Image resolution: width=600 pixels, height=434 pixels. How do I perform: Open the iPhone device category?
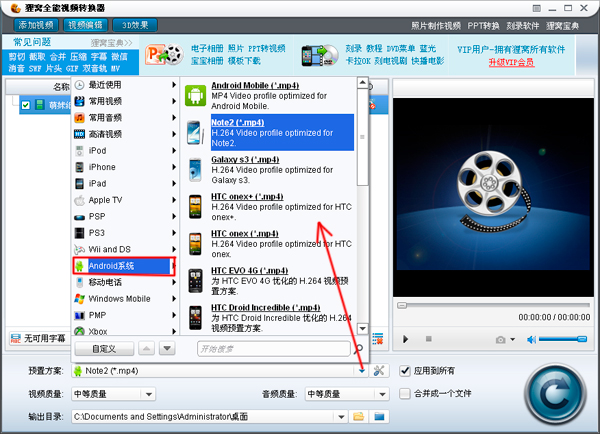pyautogui.click(x=125, y=167)
